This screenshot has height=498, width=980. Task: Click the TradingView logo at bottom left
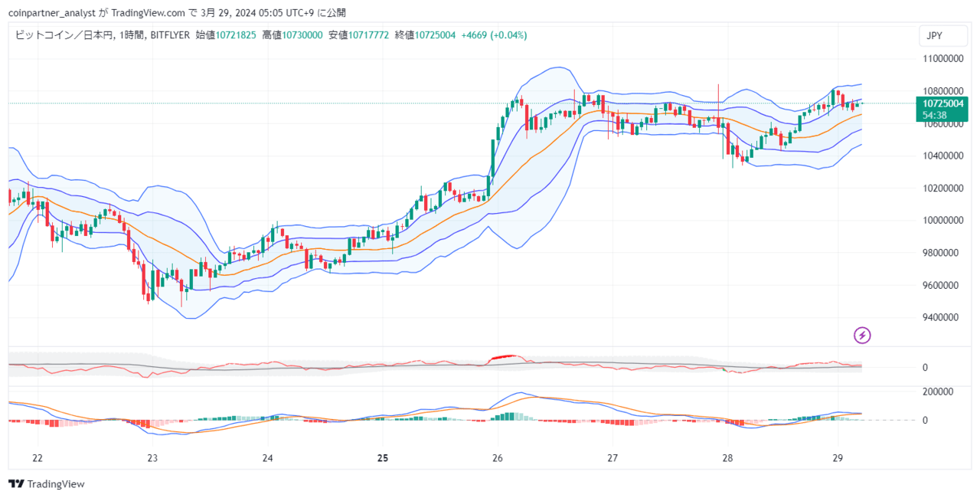pos(46,483)
